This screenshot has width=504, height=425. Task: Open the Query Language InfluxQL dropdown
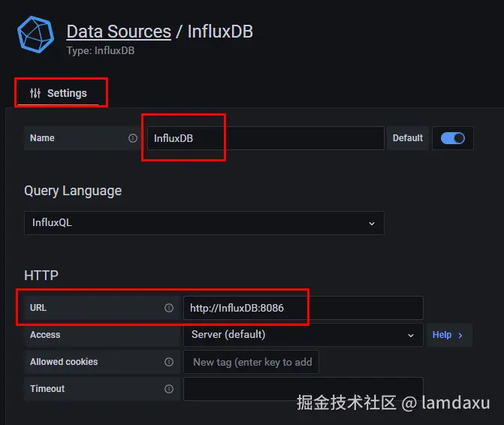[x=204, y=223]
